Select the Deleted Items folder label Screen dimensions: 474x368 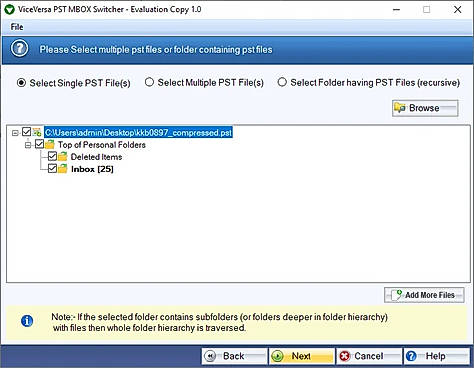[96, 157]
